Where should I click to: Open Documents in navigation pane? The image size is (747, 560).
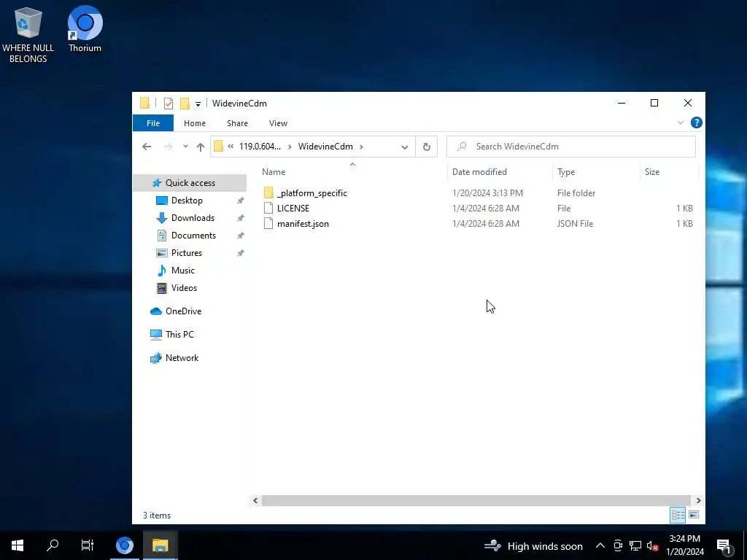click(193, 236)
